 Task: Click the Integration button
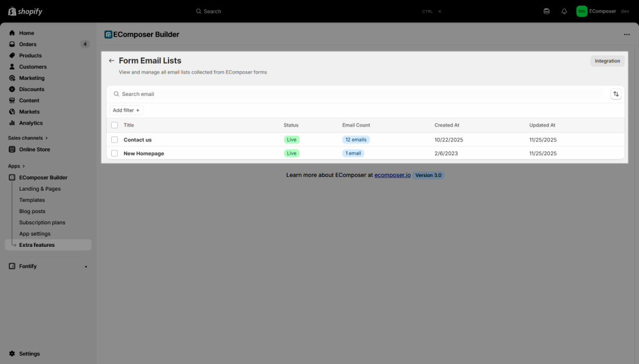pos(607,61)
